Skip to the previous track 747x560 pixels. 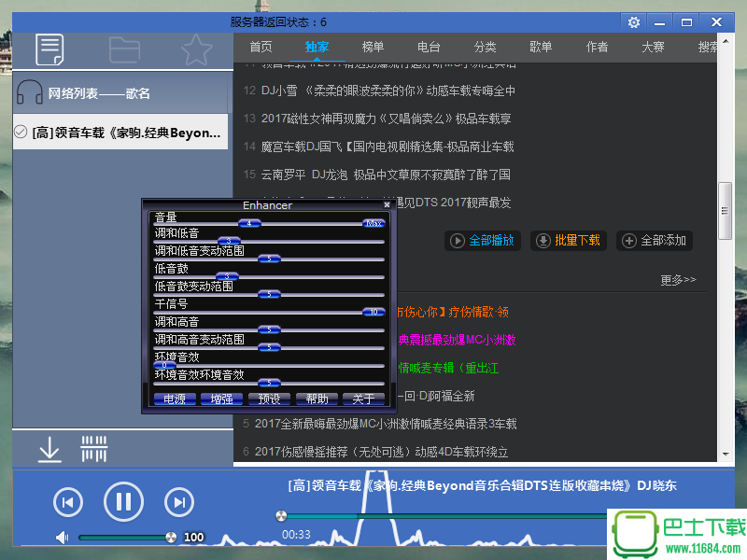pyautogui.click(x=67, y=502)
